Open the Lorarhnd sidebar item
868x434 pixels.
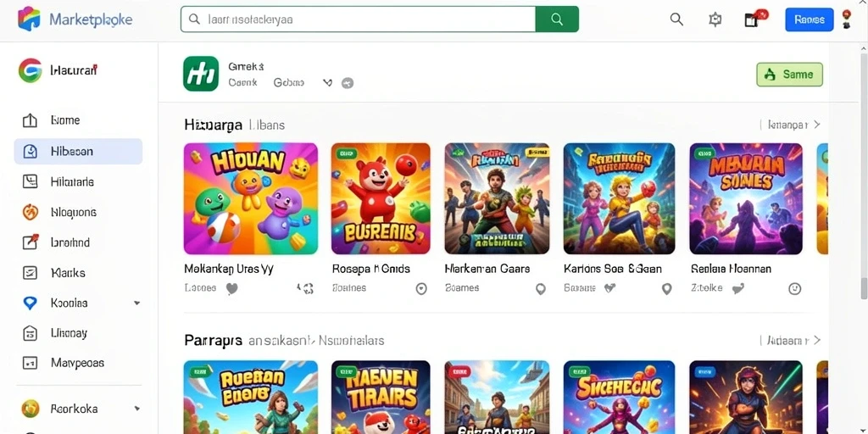(78, 242)
